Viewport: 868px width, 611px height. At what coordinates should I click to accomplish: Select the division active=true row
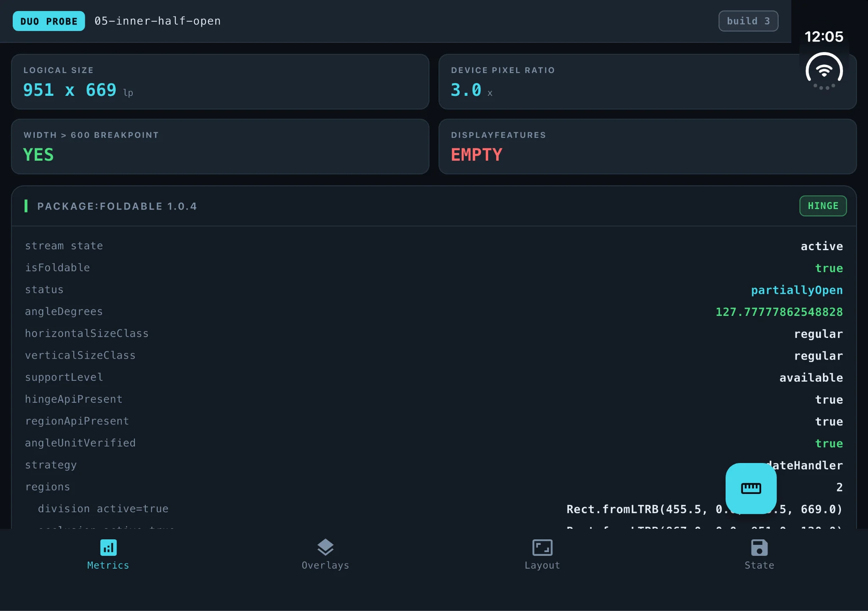[x=434, y=509]
